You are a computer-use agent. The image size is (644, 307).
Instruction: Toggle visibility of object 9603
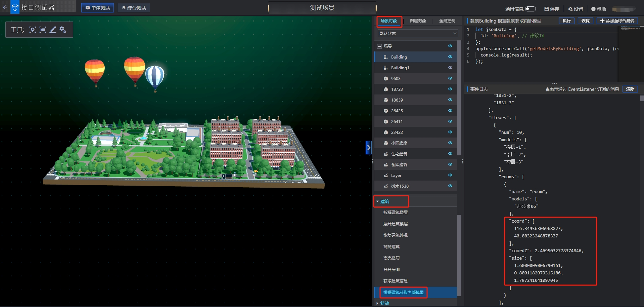450,78
